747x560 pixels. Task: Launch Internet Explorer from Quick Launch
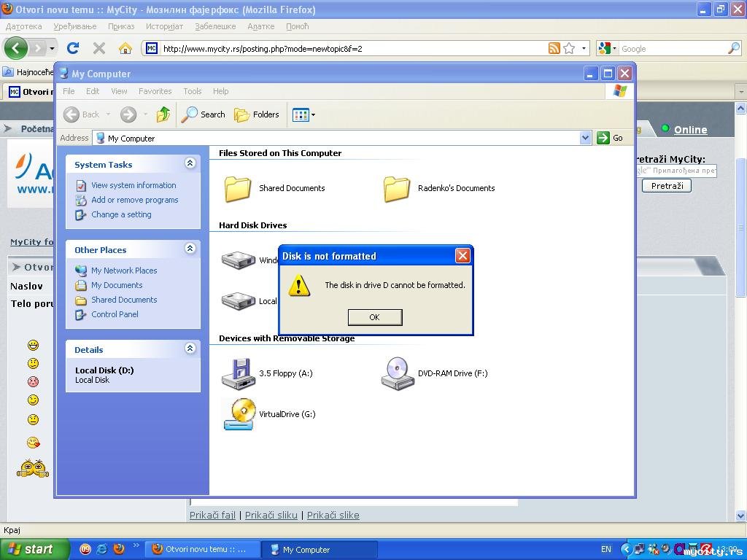click(101, 549)
